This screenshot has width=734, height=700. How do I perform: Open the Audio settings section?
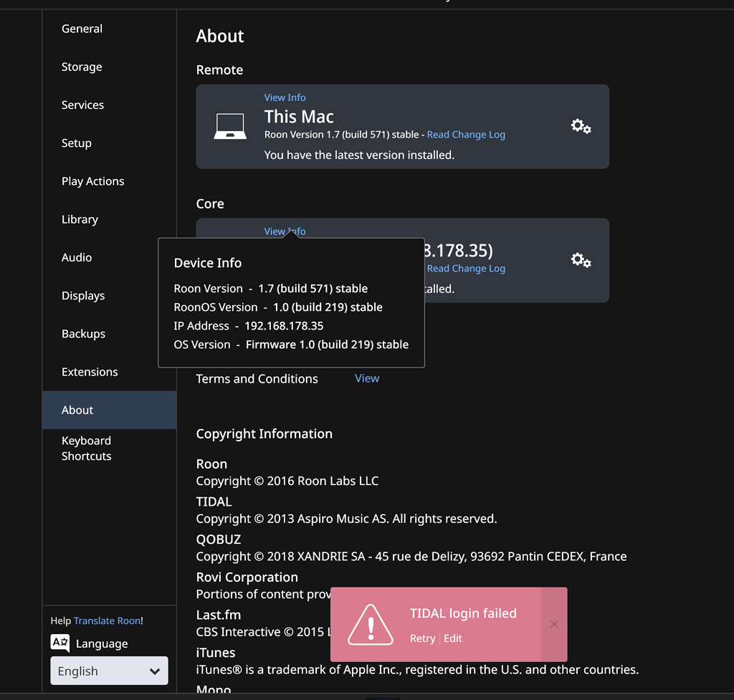(77, 257)
